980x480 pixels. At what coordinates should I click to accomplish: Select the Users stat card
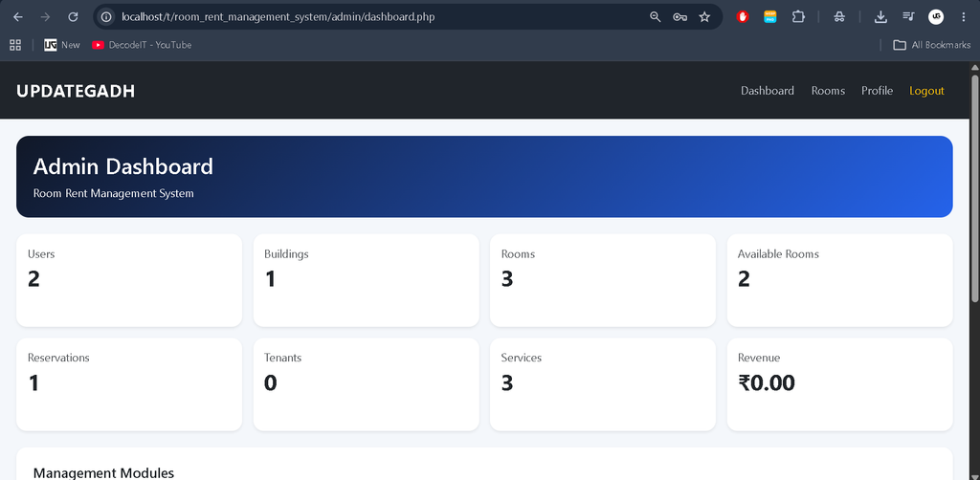coord(129,280)
